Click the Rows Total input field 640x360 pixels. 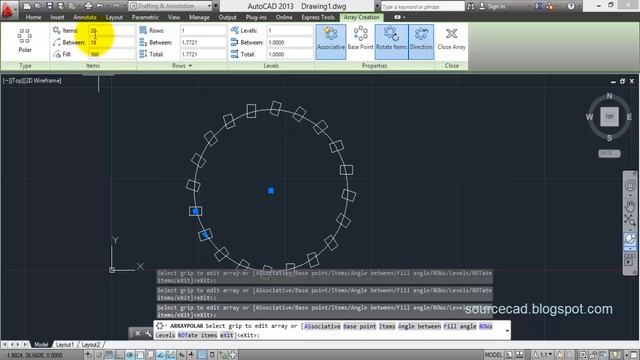[x=203, y=54]
